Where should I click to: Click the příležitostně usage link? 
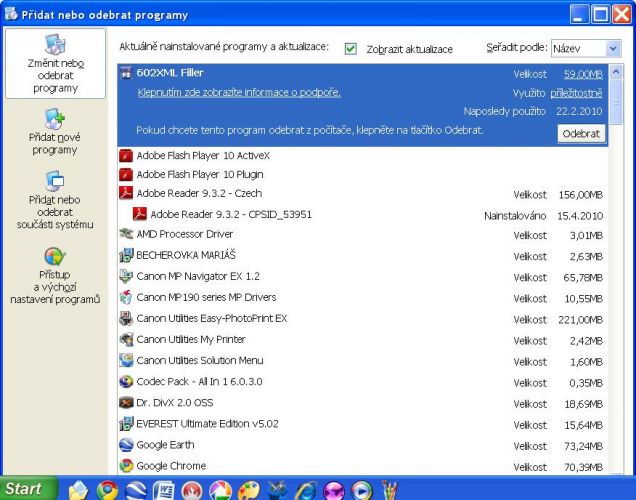[x=576, y=93]
